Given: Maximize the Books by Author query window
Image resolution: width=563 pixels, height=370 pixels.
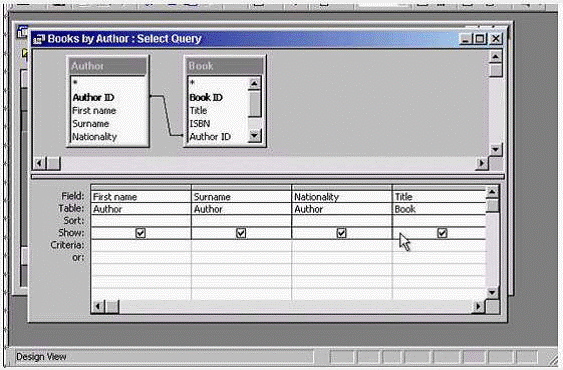Looking at the screenshot, I should pos(480,39).
